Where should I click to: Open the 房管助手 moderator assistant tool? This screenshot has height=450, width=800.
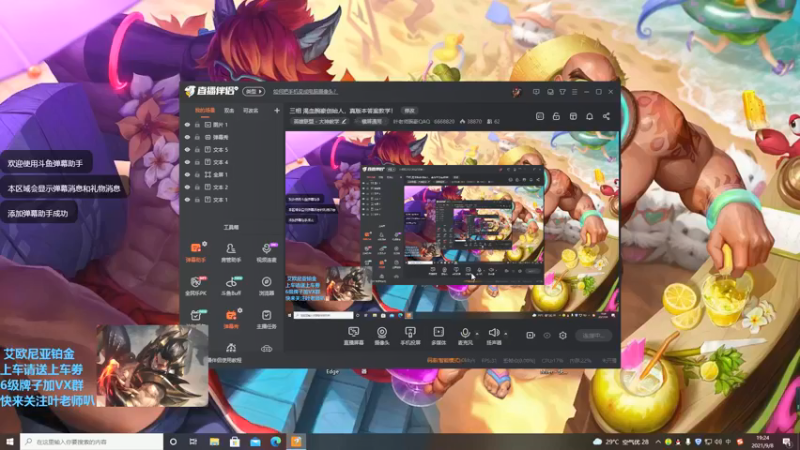[231, 252]
